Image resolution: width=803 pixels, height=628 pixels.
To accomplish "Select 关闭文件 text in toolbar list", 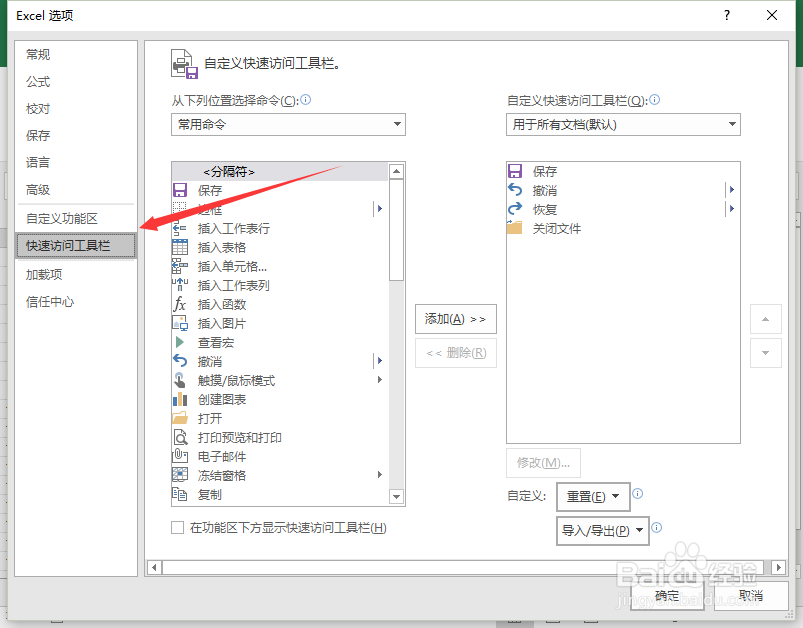I will (557, 228).
